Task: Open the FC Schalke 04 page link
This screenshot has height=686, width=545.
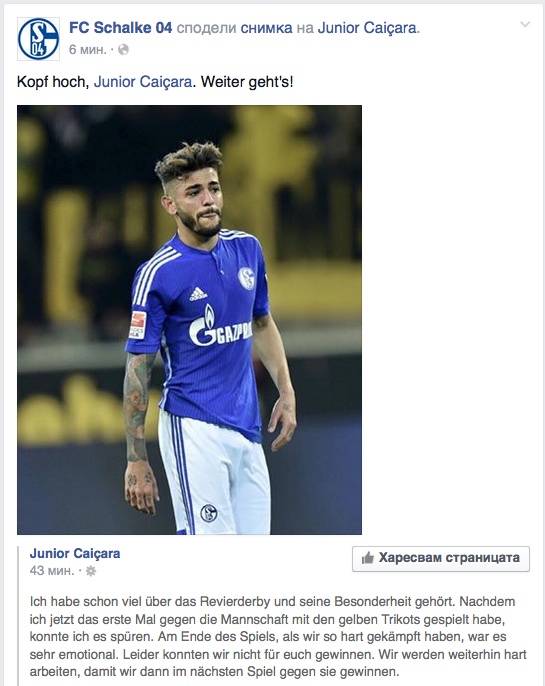Action: point(121,28)
